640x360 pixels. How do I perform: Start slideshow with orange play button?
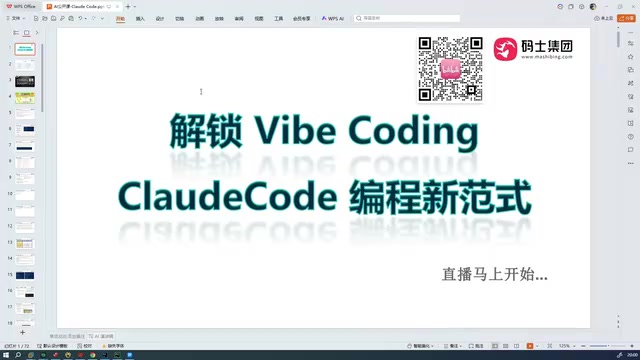(530, 346)
